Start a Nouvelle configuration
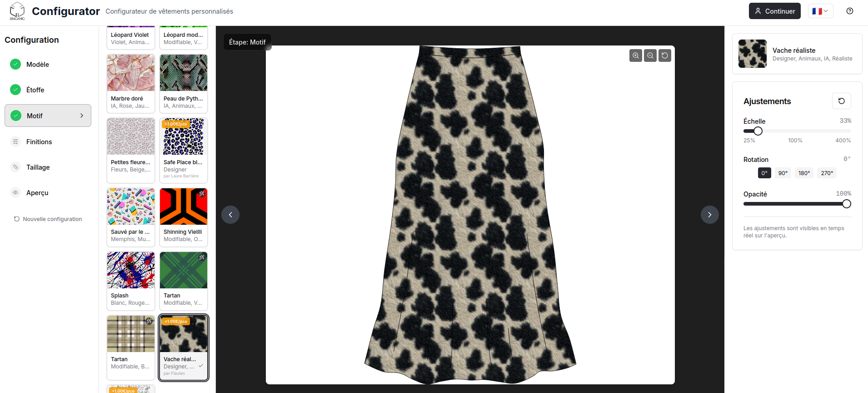Viewport: 868px width, 393px height. (x=48, y=219)
